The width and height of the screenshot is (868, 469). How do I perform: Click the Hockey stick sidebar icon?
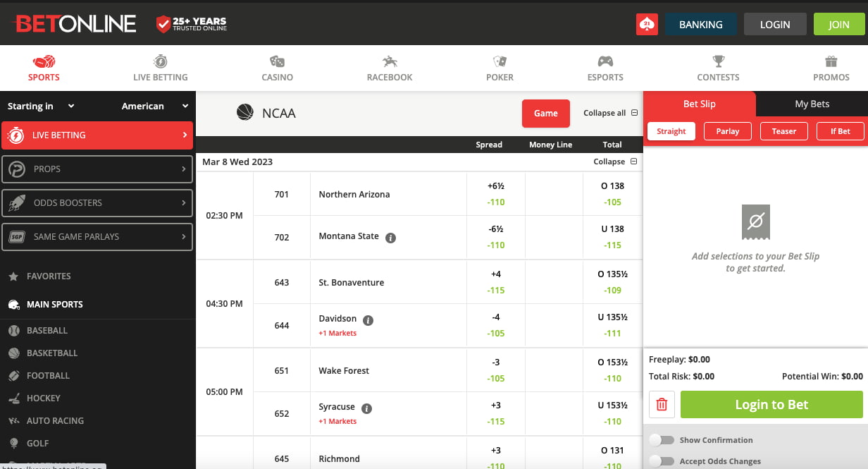coord(13,398)
